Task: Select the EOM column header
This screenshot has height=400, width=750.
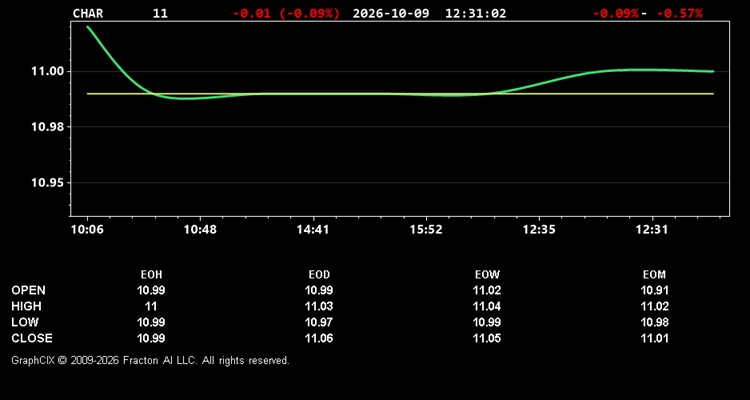Action: (x=654, y=275)
